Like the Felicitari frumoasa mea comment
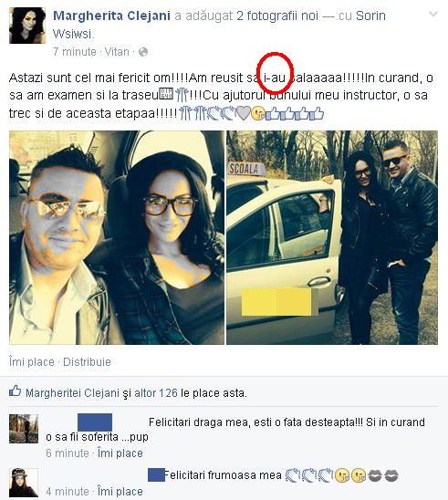This screenshot has height=500, width=448. [x=120, y=492]
